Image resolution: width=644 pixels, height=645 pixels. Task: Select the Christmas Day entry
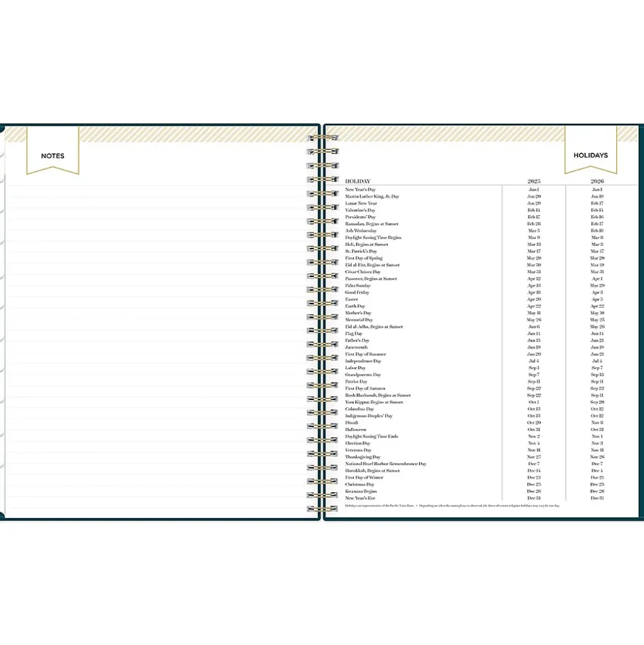[359, 484]
